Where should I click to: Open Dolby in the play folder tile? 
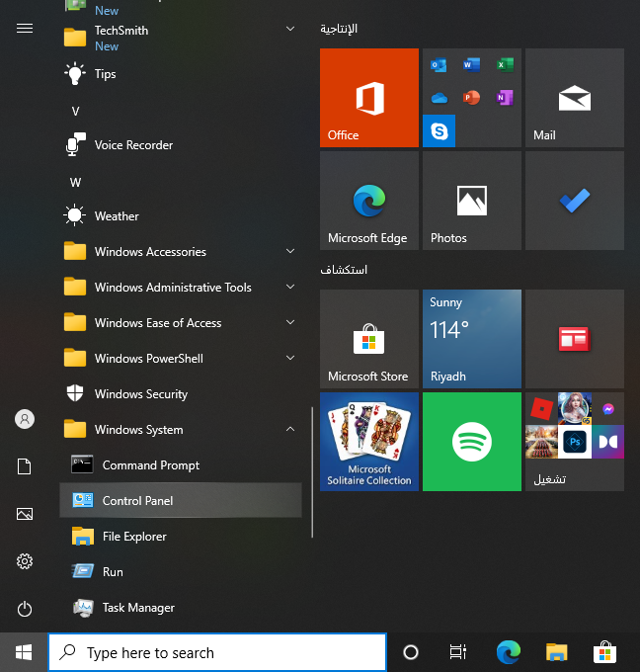tap(607, 442)
